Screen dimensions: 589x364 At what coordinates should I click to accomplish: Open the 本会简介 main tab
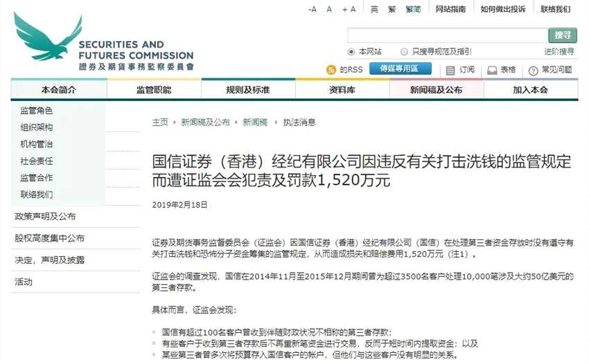pos(59,90)
